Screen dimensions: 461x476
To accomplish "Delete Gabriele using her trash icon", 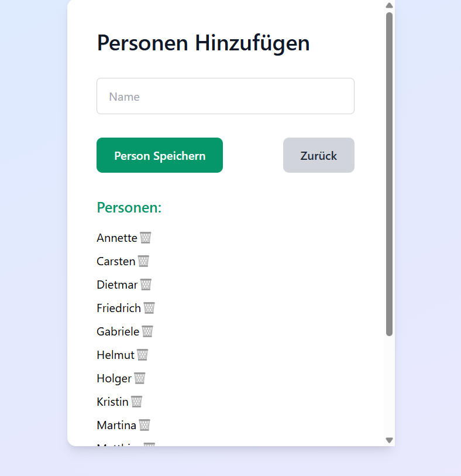I will click(147, 331).
